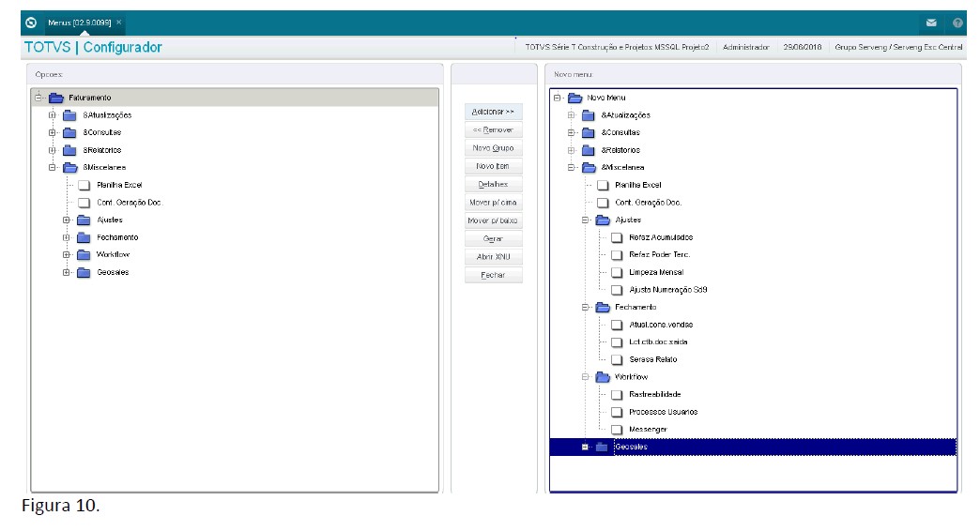The height and width of the screenshot is (531, 980).
Task: Click Grupo Serveng / Serveng Esc Central label
Action: tap(898, 47)
